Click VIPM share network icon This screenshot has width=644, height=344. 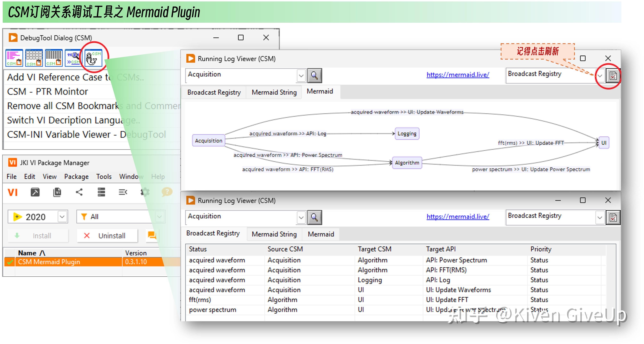[x=79, y=192]
